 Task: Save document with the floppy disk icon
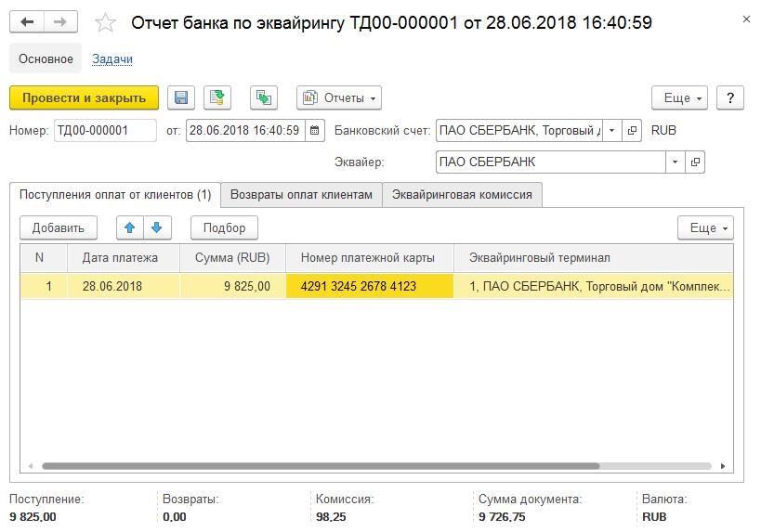[181, 98]
